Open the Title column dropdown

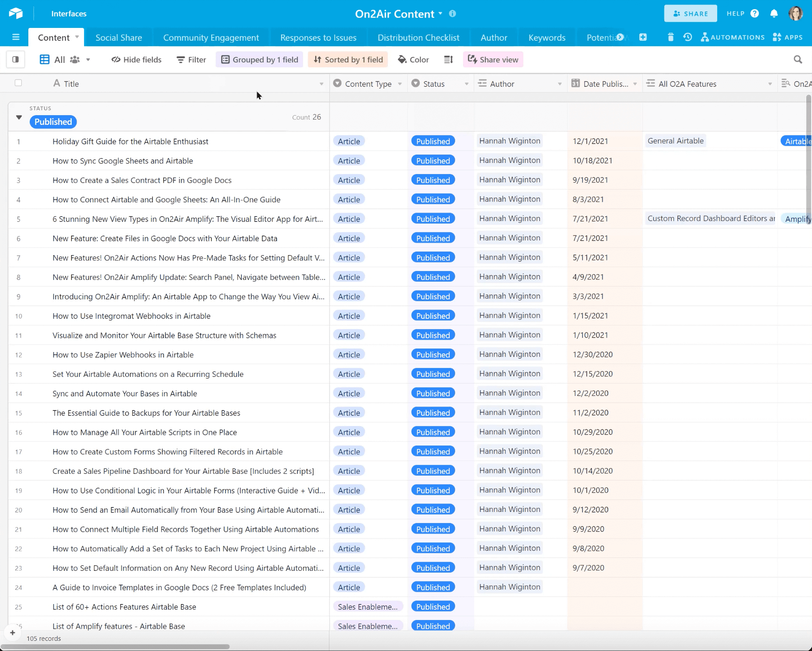[x=321, y=84]
